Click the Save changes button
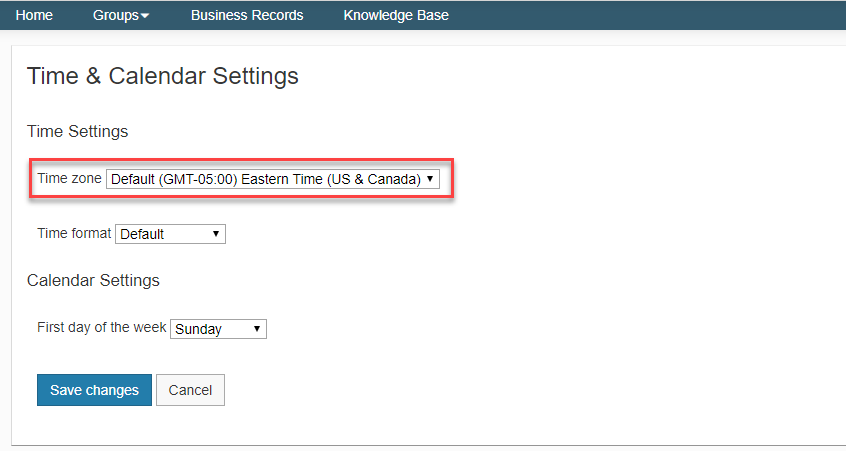 click(94, 390)
